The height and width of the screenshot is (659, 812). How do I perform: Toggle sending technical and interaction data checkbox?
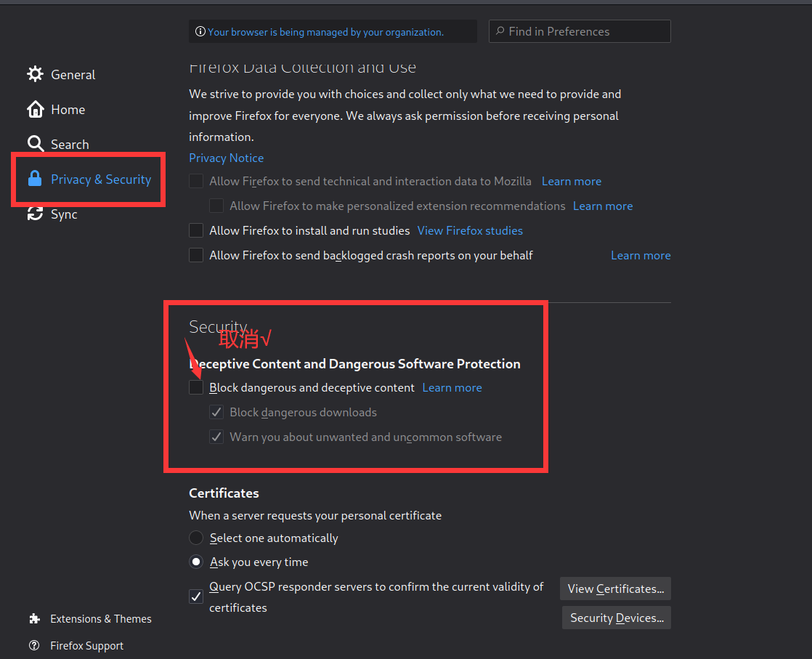tap(196, 181)
